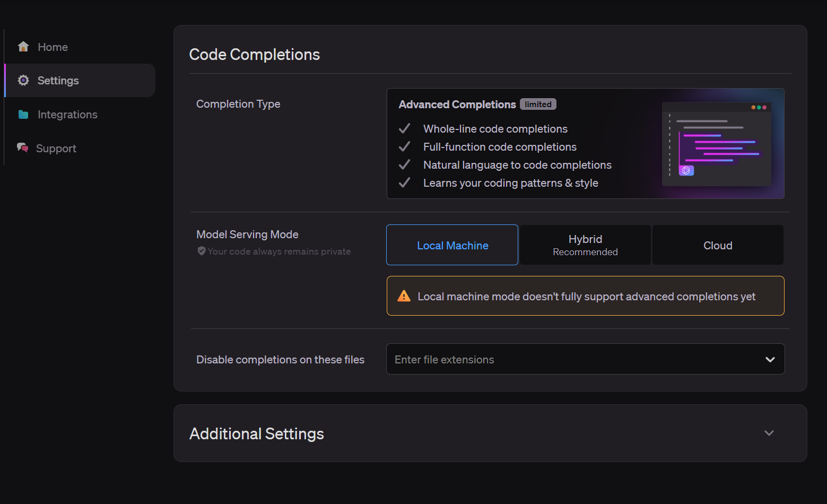Screen dimensions: 827x504
Task: Click the cube icon inside the preview image
Action: pyautogui.click(x=686, y=170)
